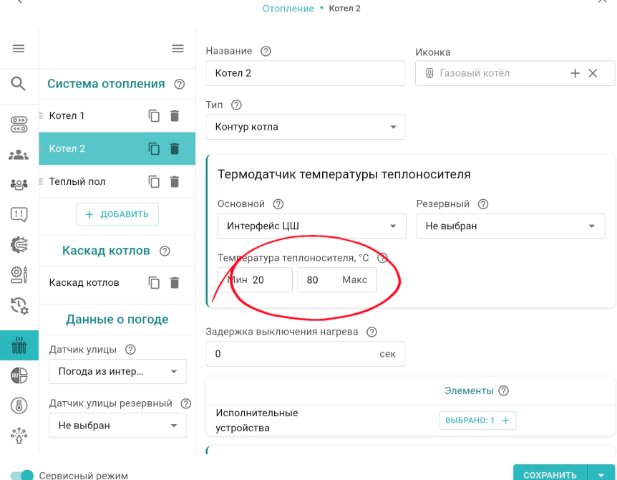Delete Теплый пол with trash icon

point(174,182)
